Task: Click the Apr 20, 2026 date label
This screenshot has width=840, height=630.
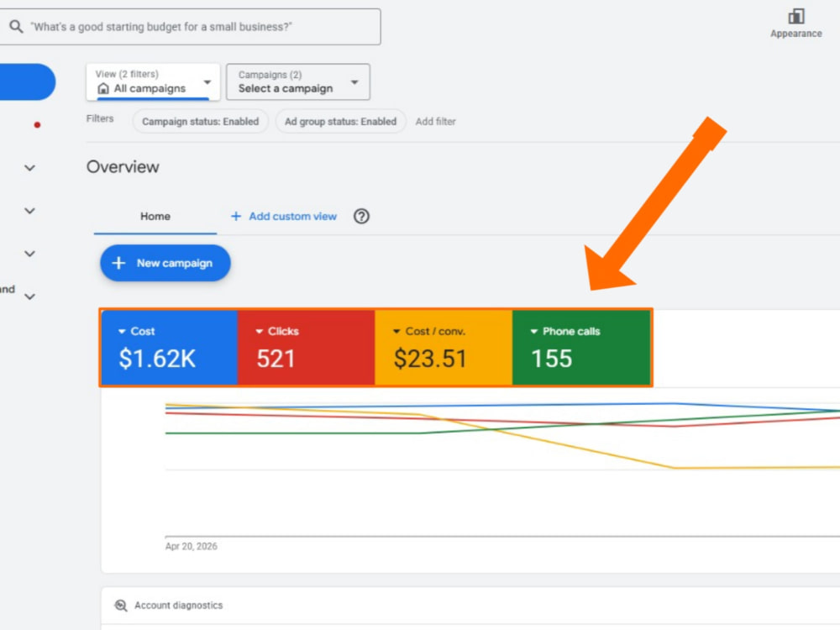Action: coord(192,547)
